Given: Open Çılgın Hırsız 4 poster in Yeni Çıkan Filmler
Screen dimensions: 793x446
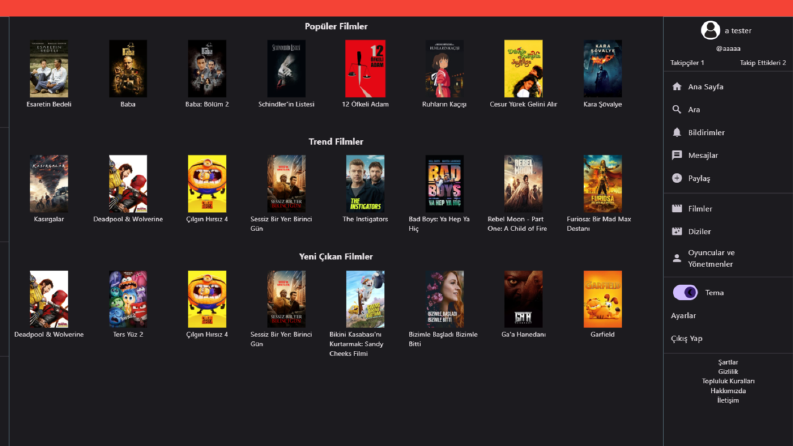Looking at the screenshot, I should coord(207,299).
